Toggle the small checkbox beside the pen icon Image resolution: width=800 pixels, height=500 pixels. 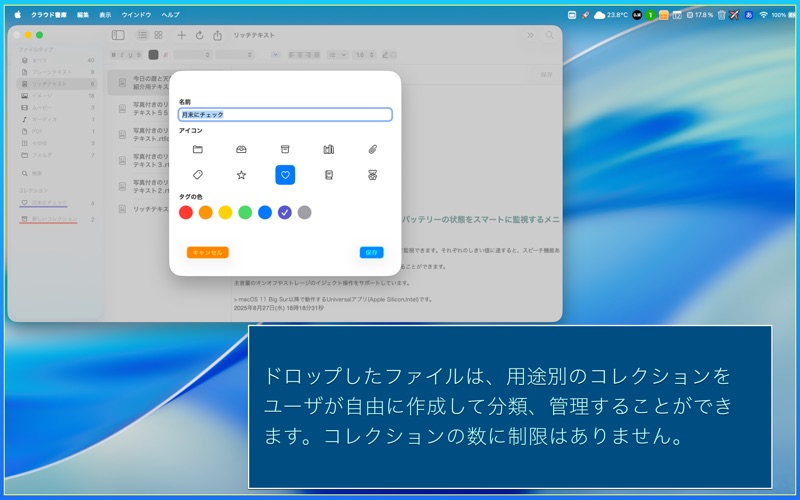[x=394, y=55]
